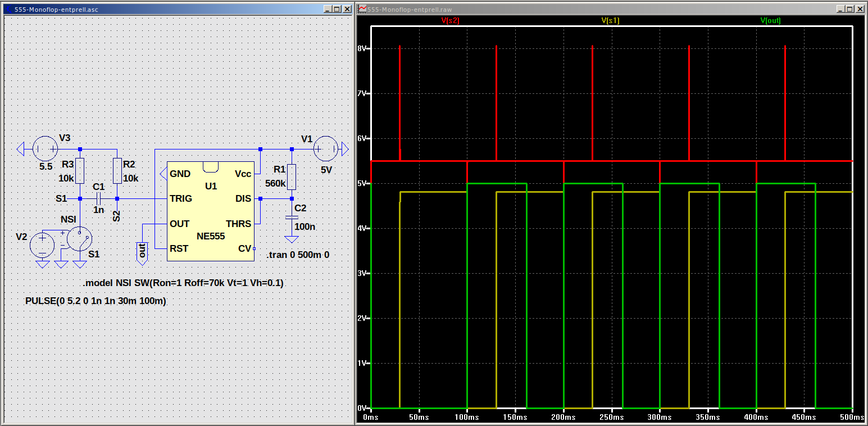Select the V1 5V voltage source symbol

click(x=325, y=149)
